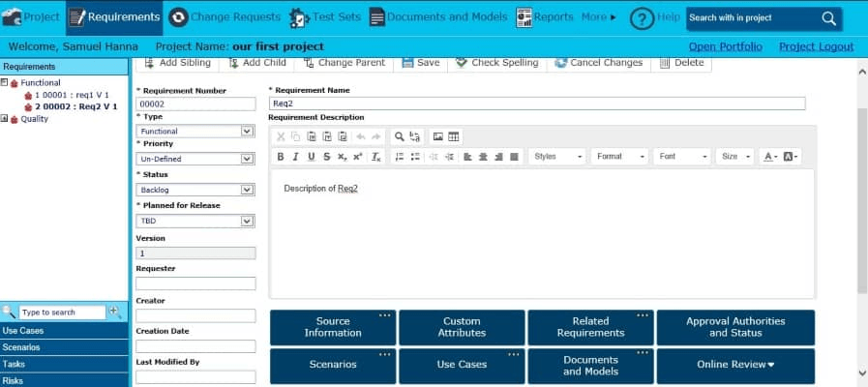Click Project Logout link
Viewport: 868px width, 387px height.
pos(817,46)
